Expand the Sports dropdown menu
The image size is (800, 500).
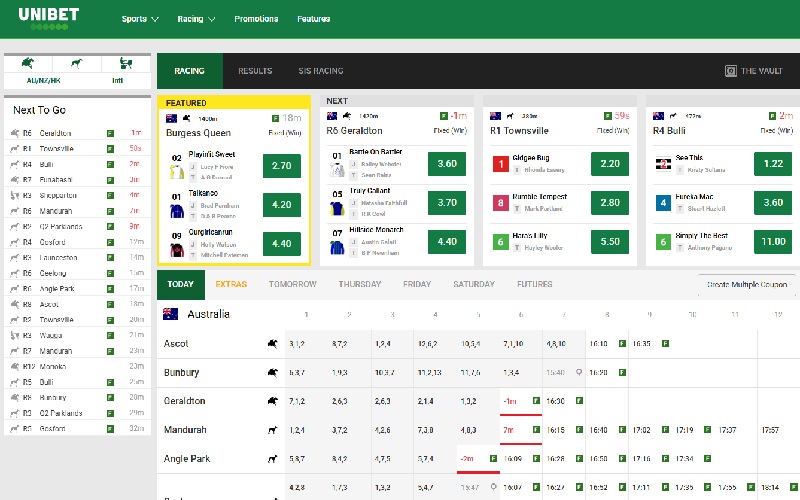139,19
